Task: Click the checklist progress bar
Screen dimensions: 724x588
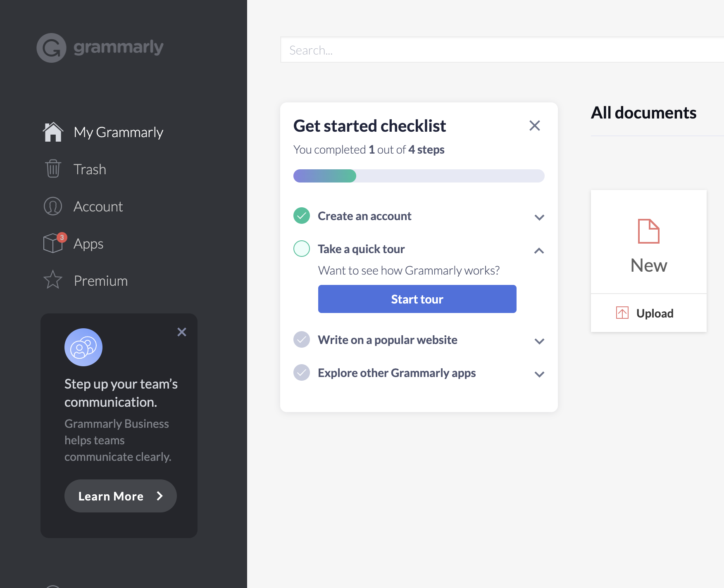Action: (419, 176)
